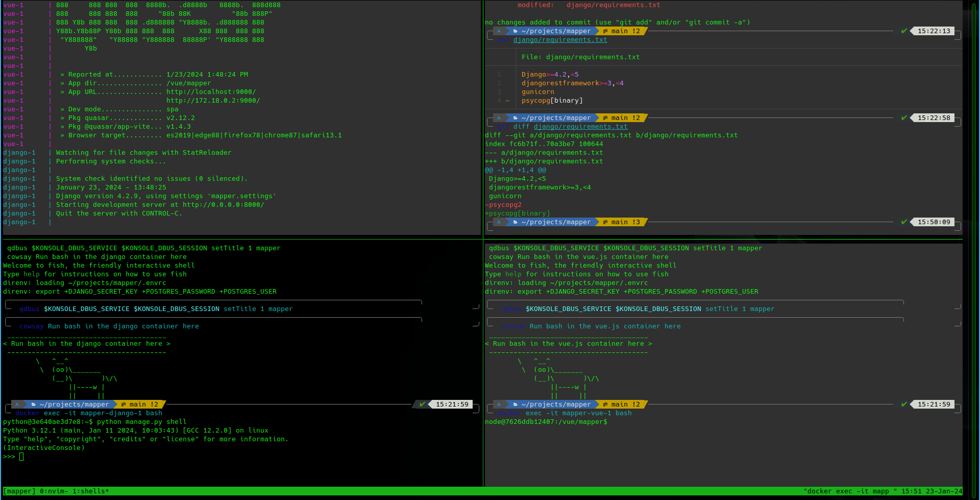Screen dimensions: 980x500
Task: Click 'modified: django/requirements.txt' status line
Action: (x=589, y=5)
